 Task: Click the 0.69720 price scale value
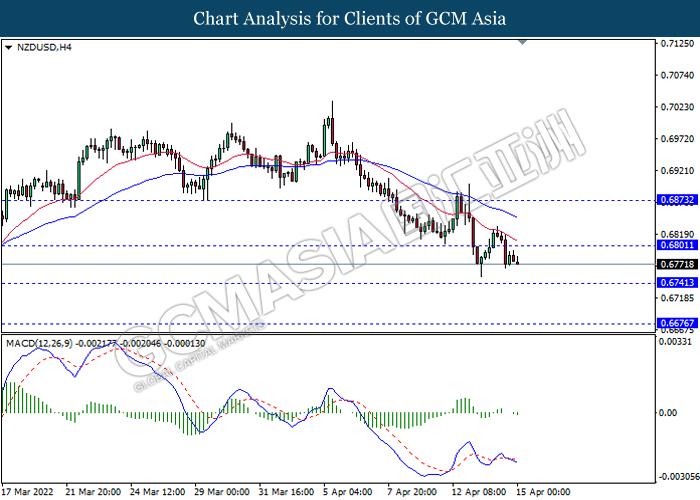[677, 139]
